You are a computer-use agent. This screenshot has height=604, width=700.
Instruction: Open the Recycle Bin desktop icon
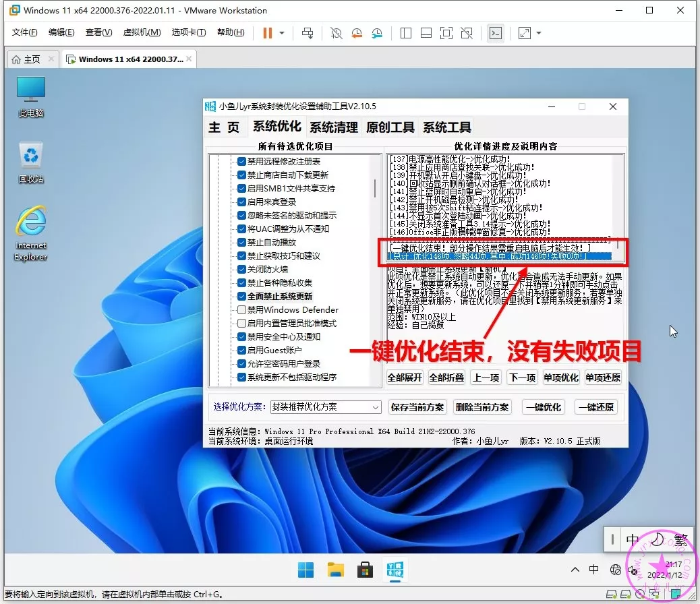pyautogui.click(x=31, y=162)
